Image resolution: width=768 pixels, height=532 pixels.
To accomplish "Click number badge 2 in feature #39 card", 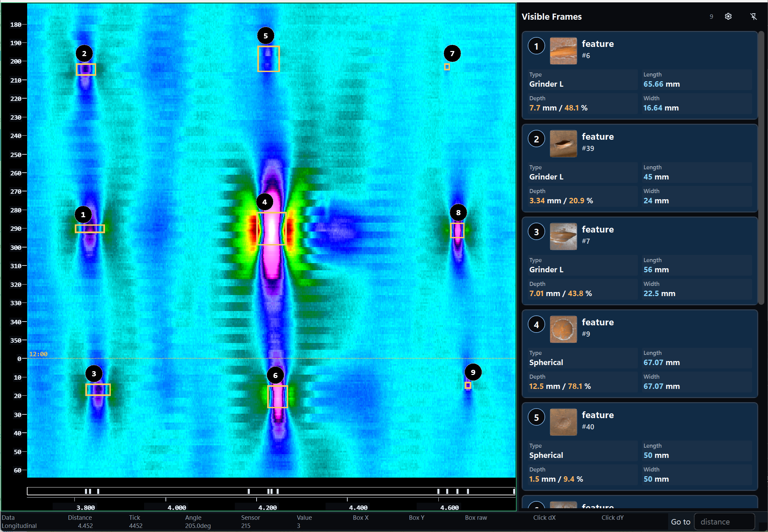I will 536,139.
